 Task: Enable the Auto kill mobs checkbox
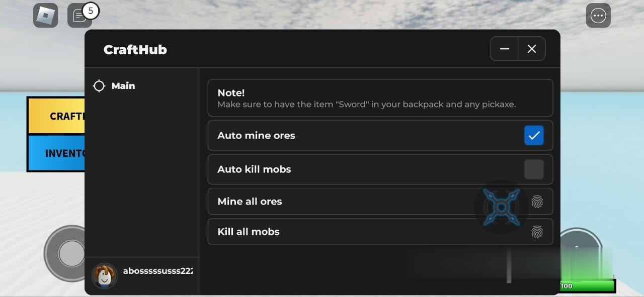click(534, 169)
